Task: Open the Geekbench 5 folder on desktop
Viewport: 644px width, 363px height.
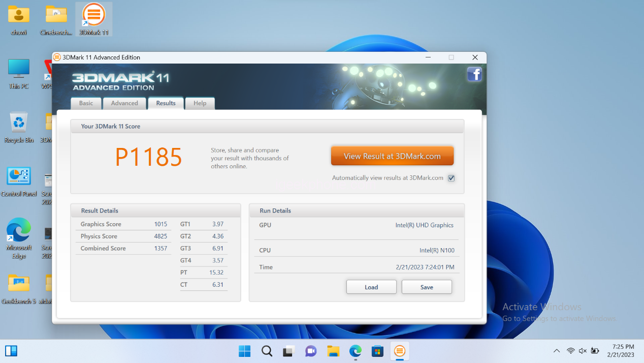Action: click(x=19, y=288)
